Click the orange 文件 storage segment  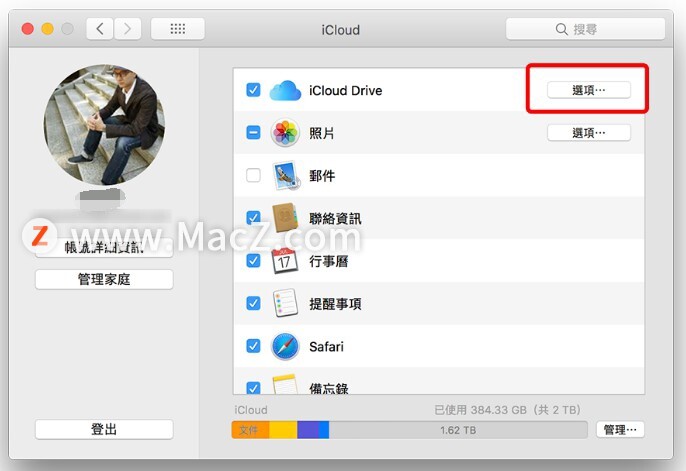(x=250, y=430)
